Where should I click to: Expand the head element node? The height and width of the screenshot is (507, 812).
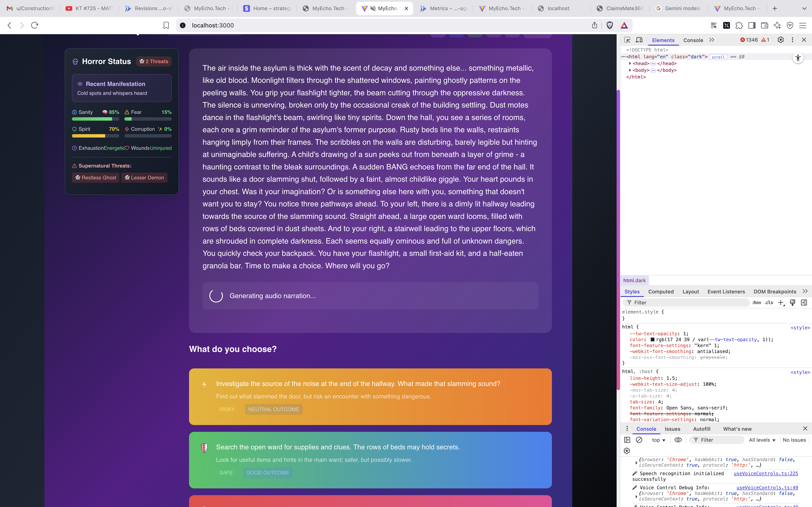click(630, 64)
